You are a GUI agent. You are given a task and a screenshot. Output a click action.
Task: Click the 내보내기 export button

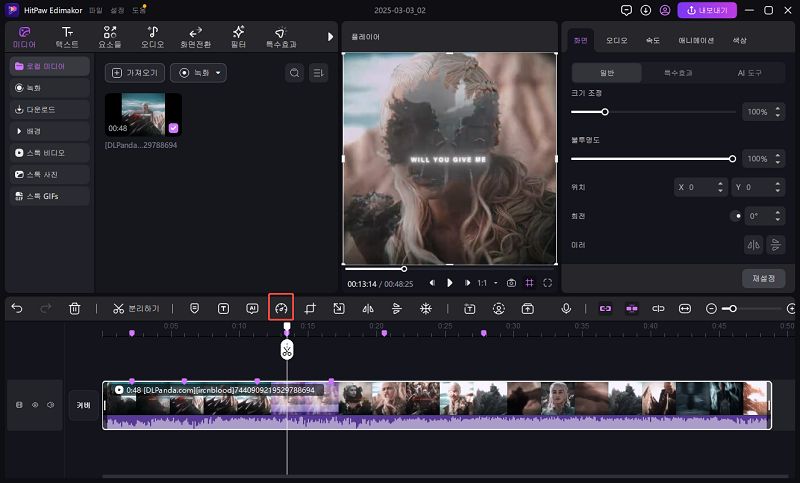click(x=708, y=10)
